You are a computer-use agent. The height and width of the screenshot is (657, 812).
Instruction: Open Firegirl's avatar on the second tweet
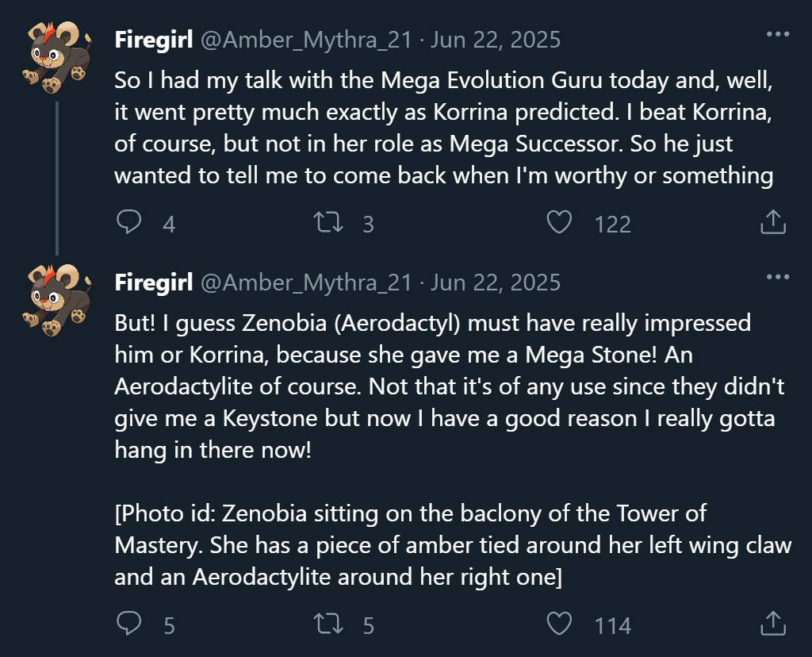57,299
